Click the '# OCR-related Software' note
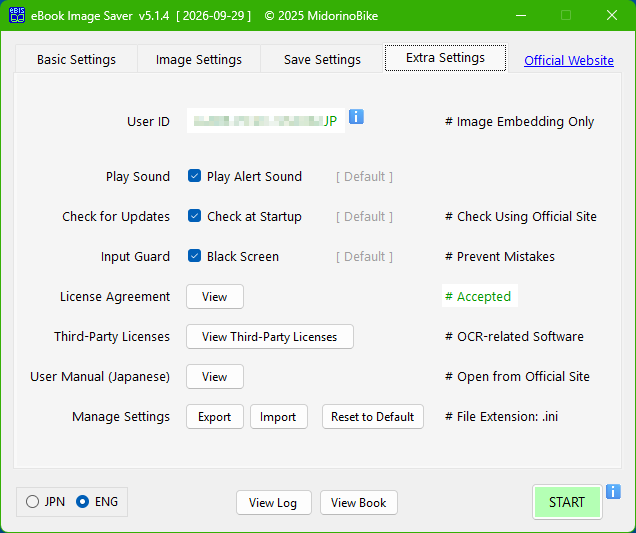 click(514, 336)
